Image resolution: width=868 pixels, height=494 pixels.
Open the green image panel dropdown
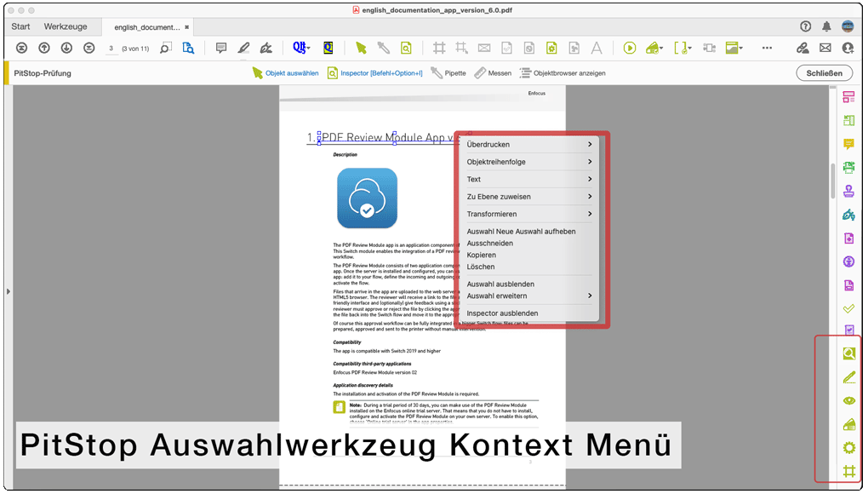point(734,49)
